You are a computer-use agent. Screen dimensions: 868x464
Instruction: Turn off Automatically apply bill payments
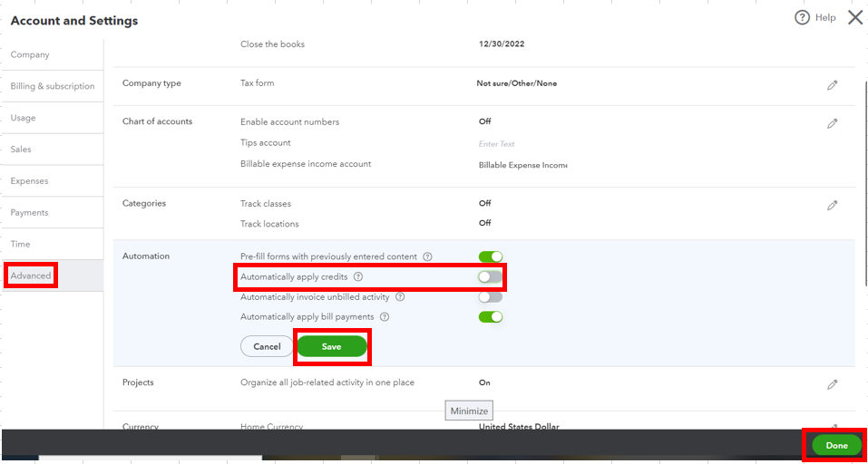(x=490, y=317)
